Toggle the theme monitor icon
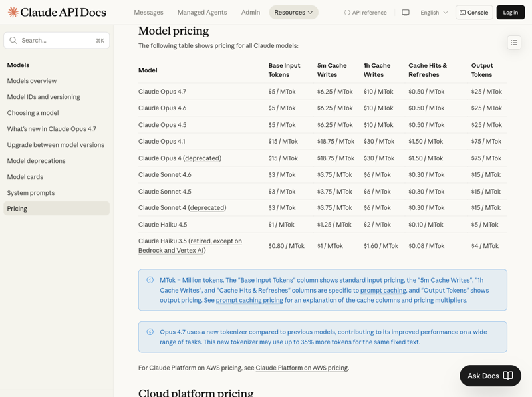This screenshot has height=397, width=532. click(x=406, y=13)
